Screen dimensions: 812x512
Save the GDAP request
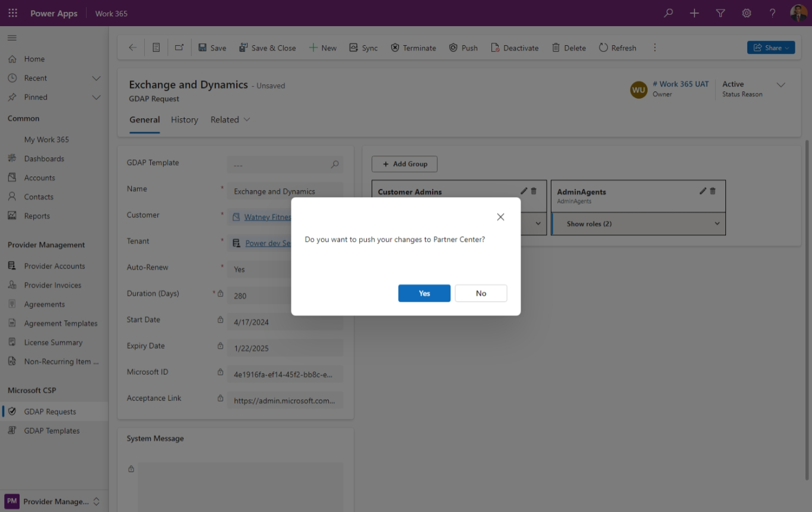212,48
